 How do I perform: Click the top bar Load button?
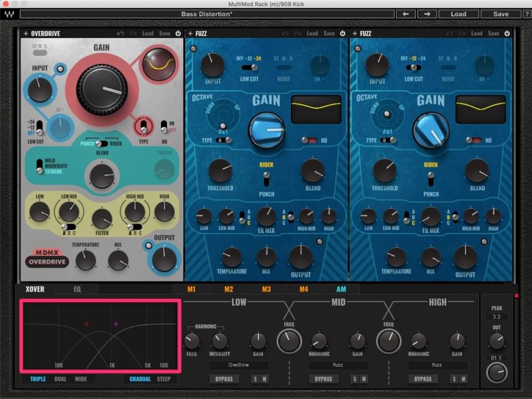pyautogui.click(x=459, y=14)
